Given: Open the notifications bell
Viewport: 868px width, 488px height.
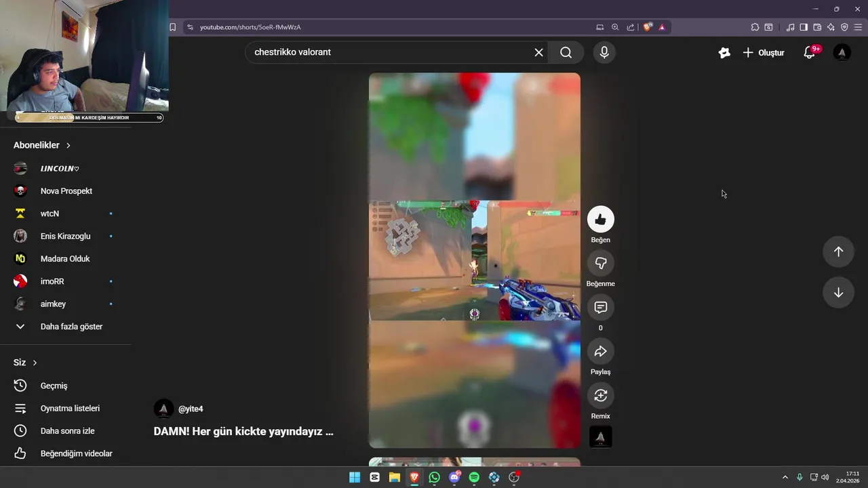Looking at the screenshot, I should (809, 52).
